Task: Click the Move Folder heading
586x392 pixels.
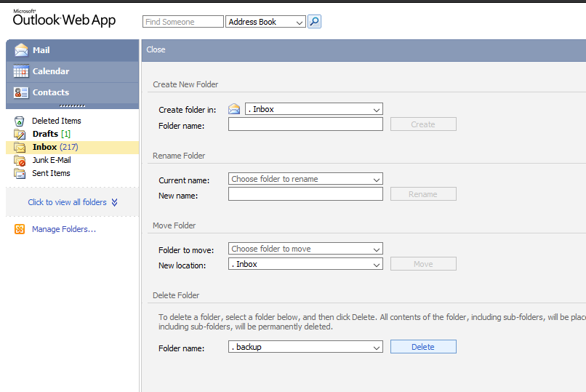Action: pyautogui.click(x=174, y=225)
